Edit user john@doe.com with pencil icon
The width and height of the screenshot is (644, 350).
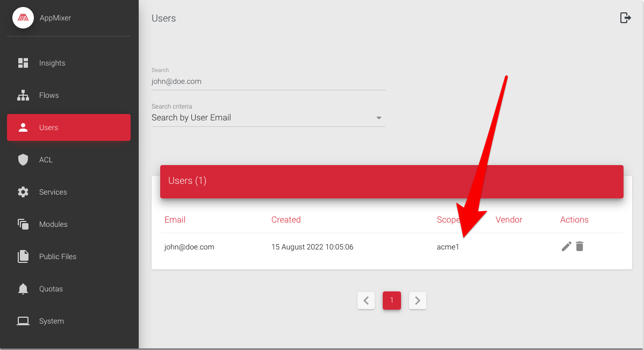[566, 247]
